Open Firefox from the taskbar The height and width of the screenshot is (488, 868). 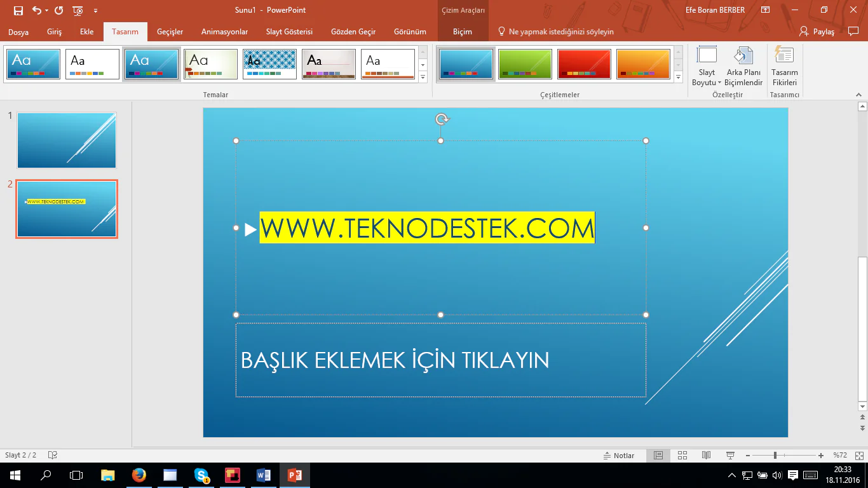point(139,475)
